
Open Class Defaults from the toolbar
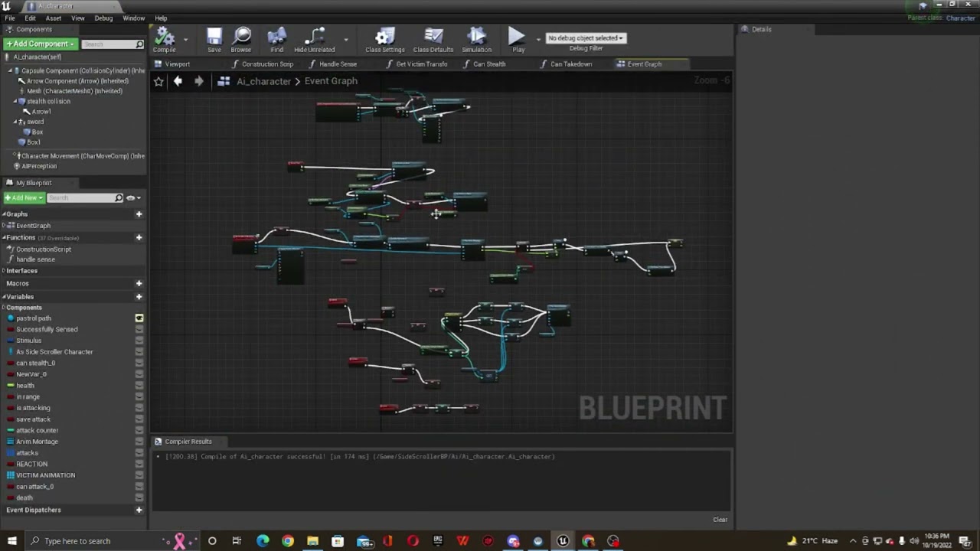[x=433, y=38]
